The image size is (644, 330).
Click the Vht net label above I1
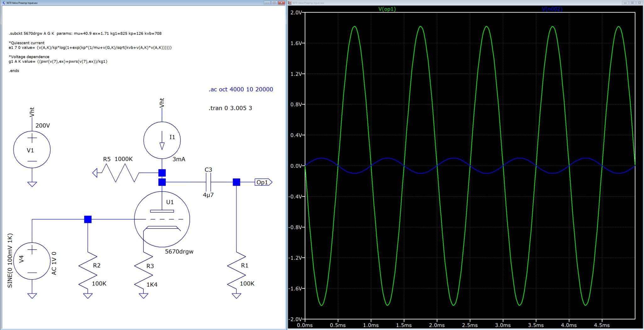coord(162,103)
